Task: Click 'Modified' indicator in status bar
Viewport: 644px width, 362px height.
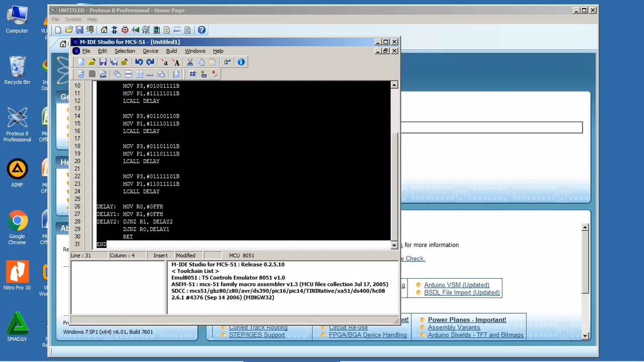Action: click(x=186, y=255)
